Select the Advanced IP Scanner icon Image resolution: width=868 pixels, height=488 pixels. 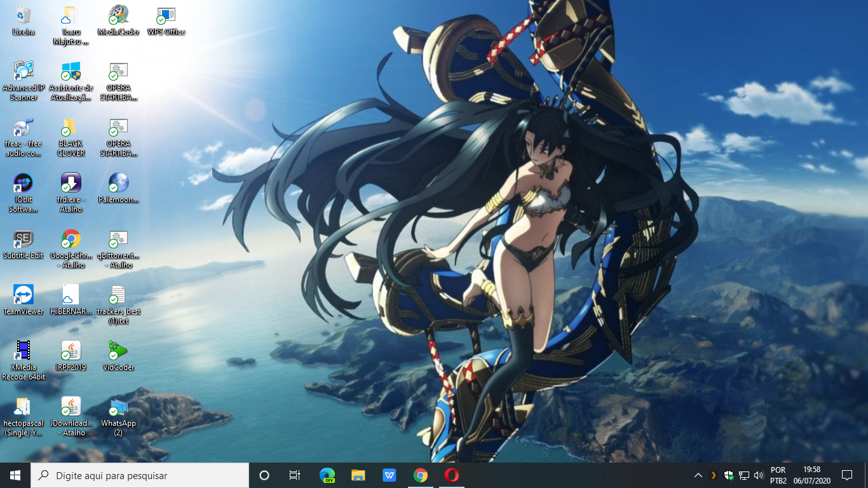24,72
